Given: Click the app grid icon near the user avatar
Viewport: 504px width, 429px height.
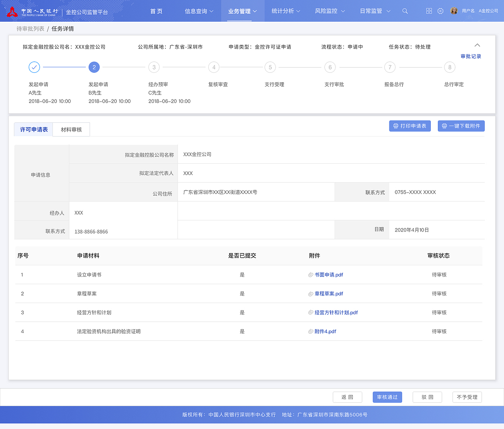Looking at the screenshot, I should click(428, 11).
